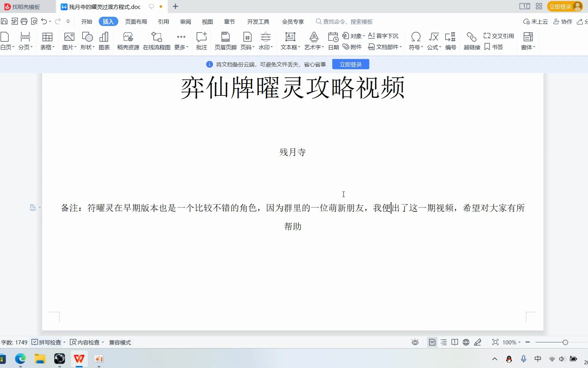Insert a chart with 图表 icon

(x=104, y=41)
